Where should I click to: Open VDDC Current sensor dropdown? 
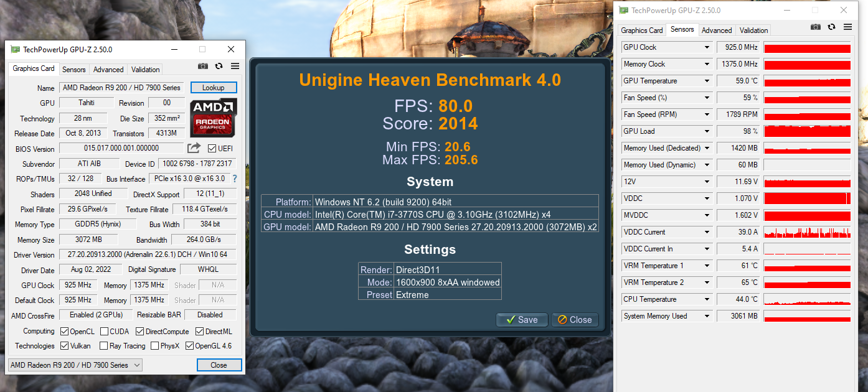point(707,232)
